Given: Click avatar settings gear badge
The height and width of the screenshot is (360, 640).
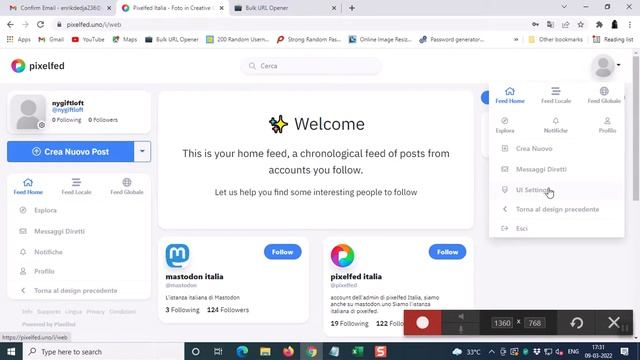Looking at the screenshot, I should [42, 125].
